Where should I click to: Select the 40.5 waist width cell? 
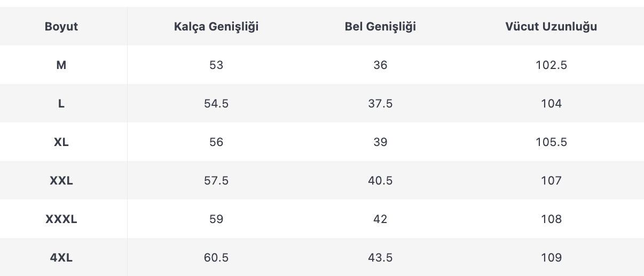point(380,181)
